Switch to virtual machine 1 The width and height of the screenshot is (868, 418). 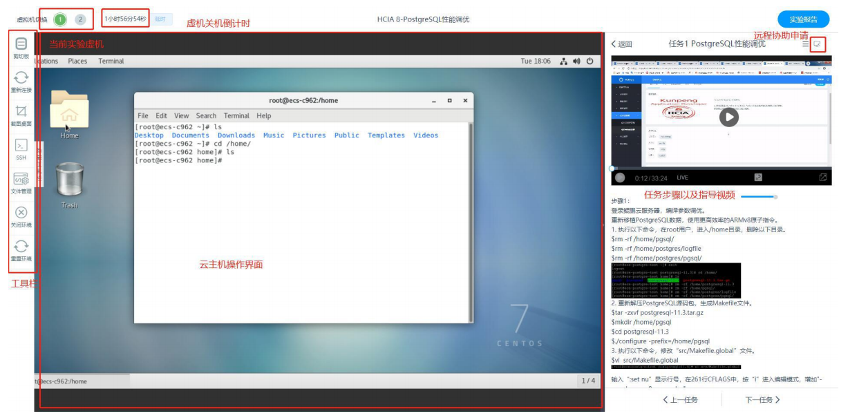tap(60, 19)
